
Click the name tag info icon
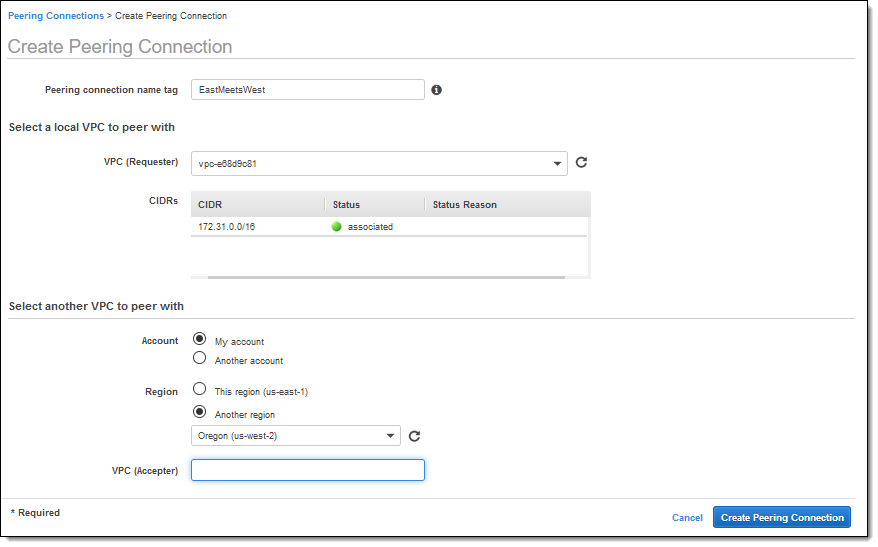(x=436, y=90)
